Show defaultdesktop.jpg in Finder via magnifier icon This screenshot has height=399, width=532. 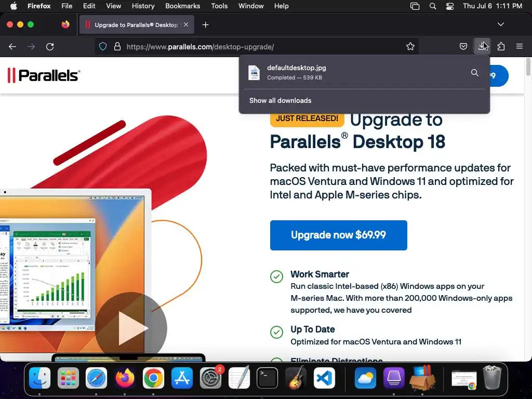(475, 73)
